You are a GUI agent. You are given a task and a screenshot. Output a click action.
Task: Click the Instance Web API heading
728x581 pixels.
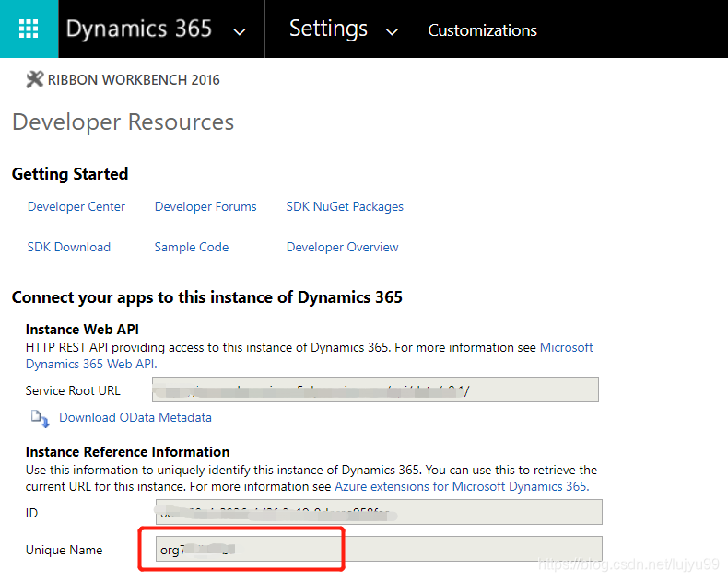(x=82, y=329)
